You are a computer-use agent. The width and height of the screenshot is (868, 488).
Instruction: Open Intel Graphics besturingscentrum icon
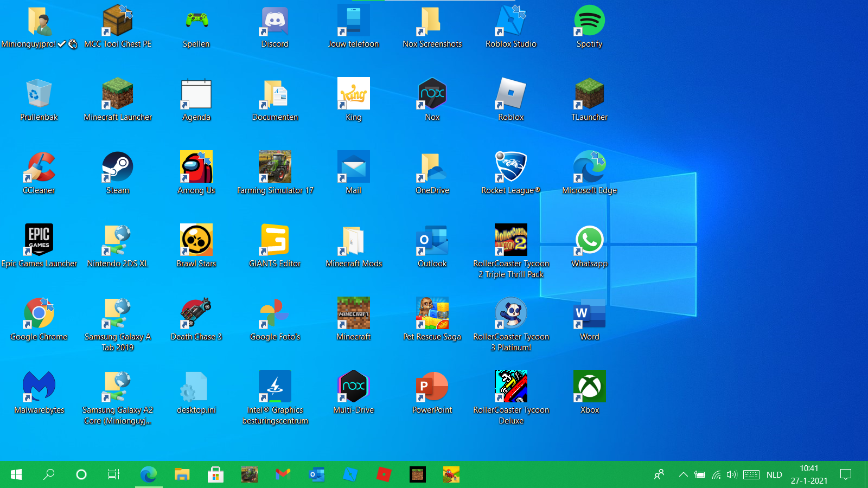tap(275, 397)
